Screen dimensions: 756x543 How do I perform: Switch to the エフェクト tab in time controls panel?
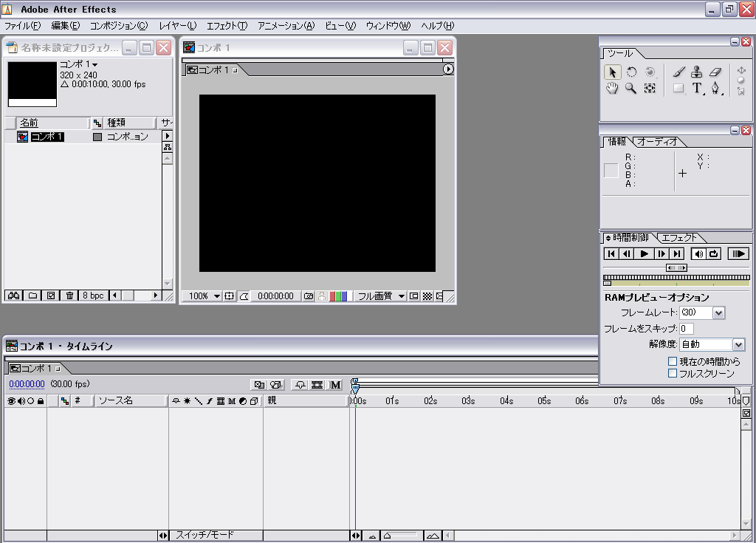[x=679, y=237]
